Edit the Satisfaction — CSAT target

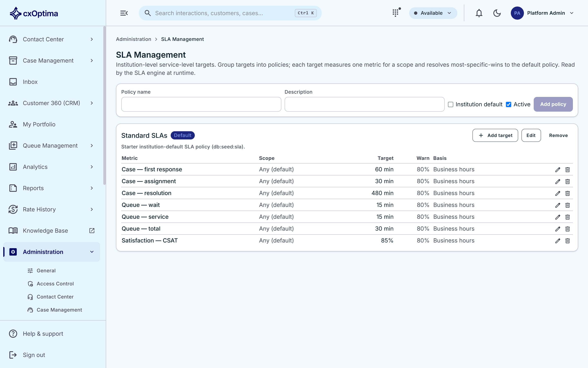click(x=557, y=241)
